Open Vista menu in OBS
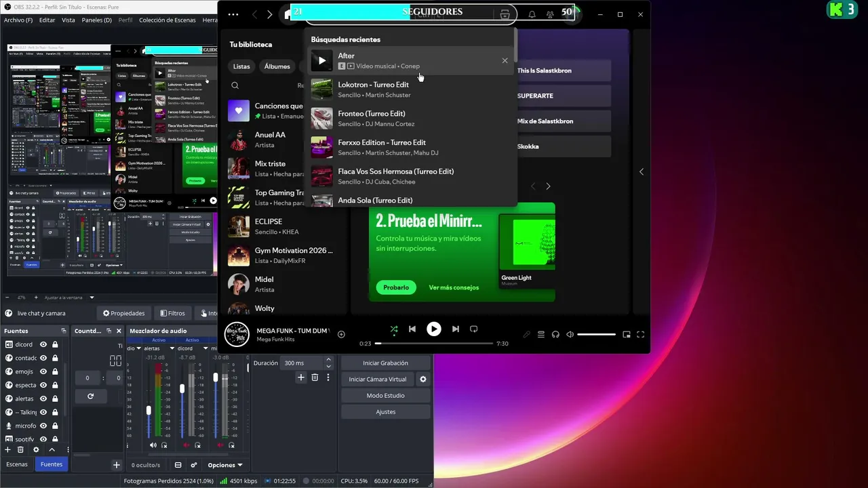868x488 pixels. pos(68,20)
